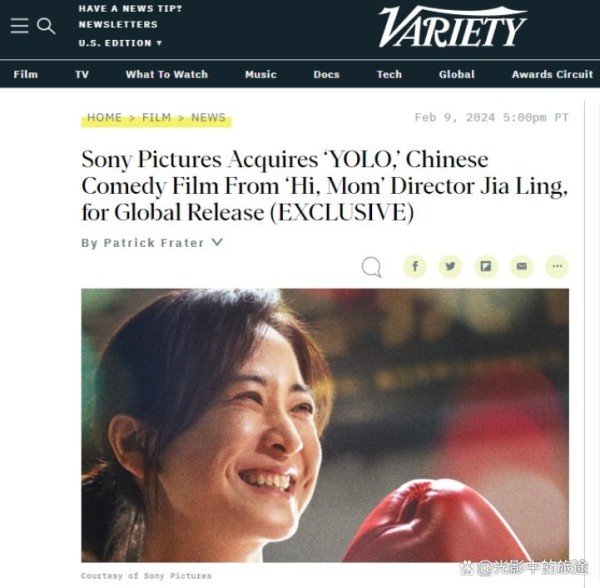Image resolution: width=600 pixels, height=588 pixels.
Task: Click the FILM breadcrumb link
Action: (x=156, y=117)
